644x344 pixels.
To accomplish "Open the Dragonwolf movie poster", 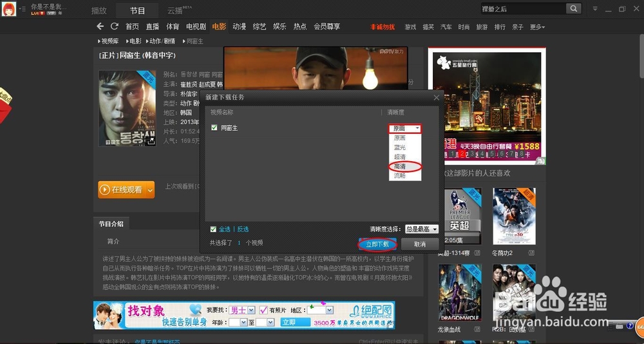I will point(460,292).
